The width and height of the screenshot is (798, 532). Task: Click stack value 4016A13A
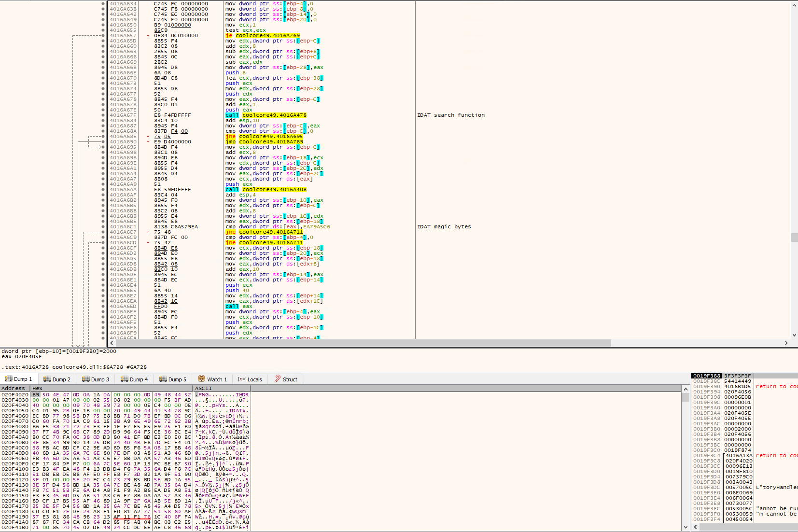point(739,455)
